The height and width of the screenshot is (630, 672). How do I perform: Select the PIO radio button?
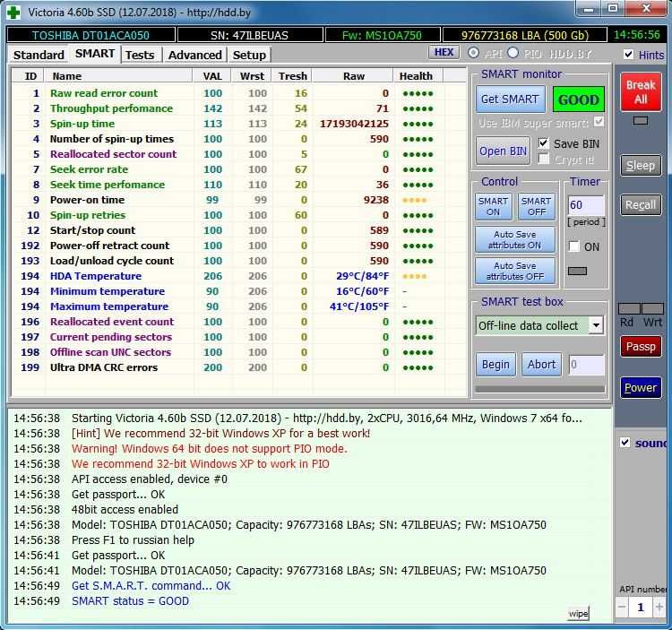(513, 53)
